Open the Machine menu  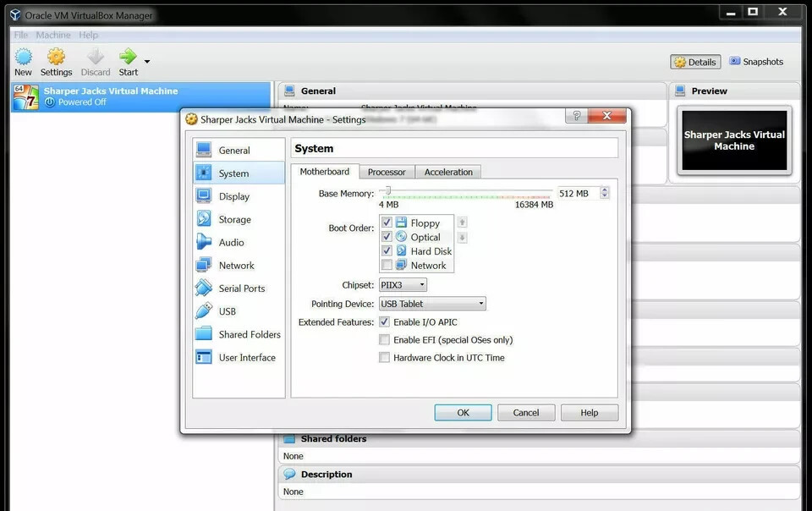click(x=53, y=35)
